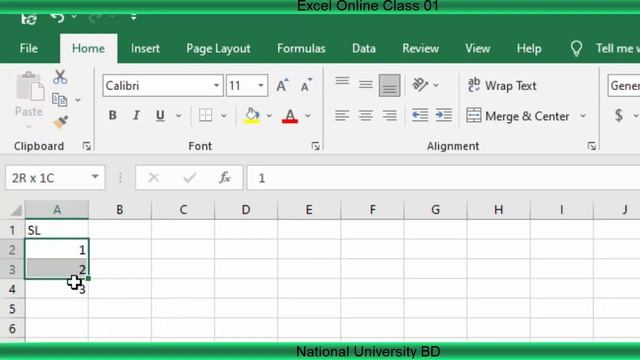Open the Data tab

tap(364, 48)
